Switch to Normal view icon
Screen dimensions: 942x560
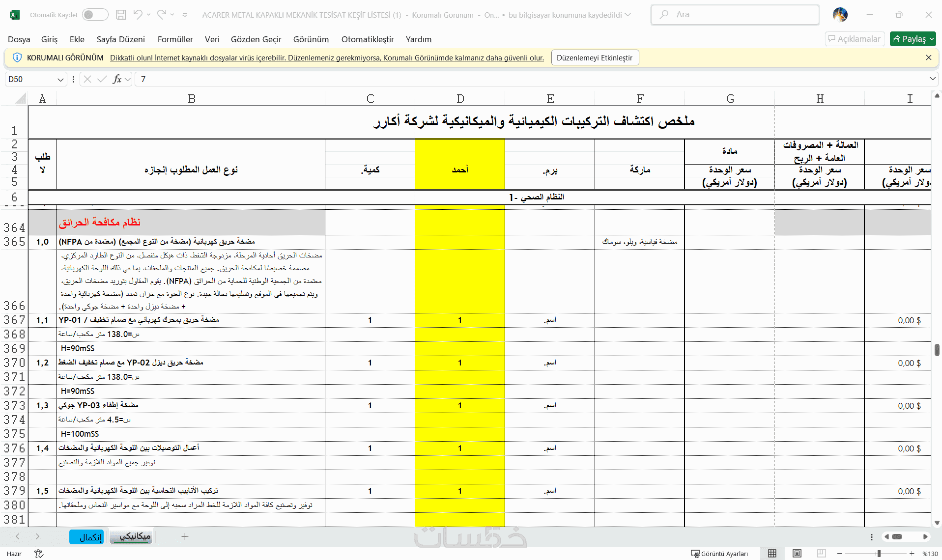772,554
